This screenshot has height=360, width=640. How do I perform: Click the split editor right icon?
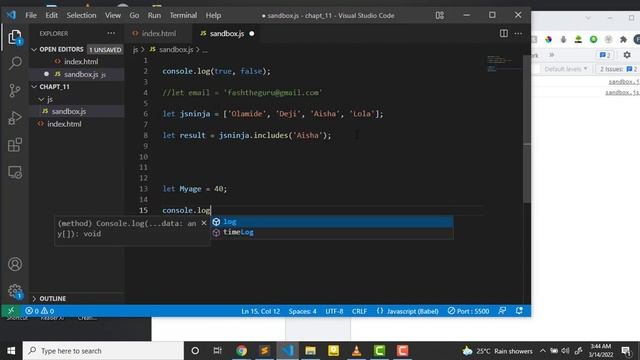504,33
